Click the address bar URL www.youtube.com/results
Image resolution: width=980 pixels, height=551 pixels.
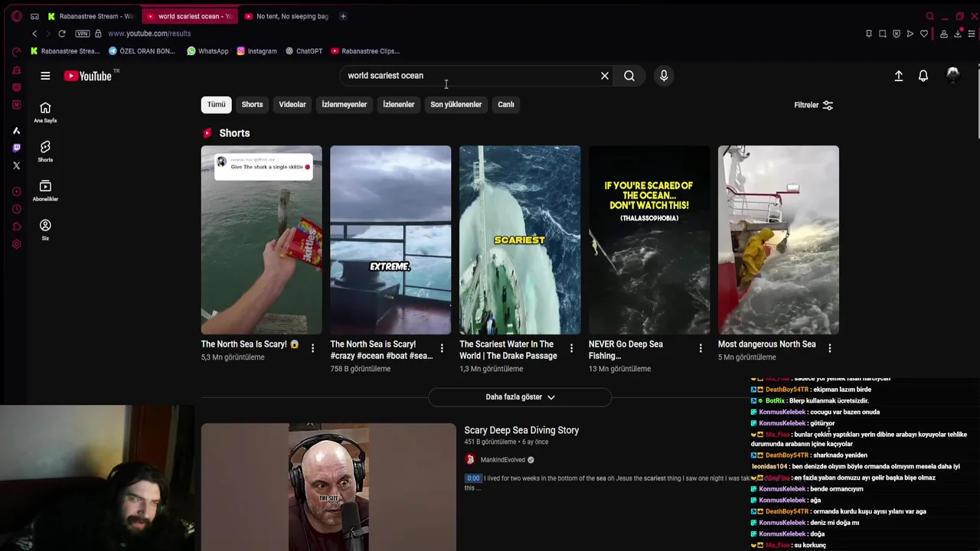click(x=149, y=34)
